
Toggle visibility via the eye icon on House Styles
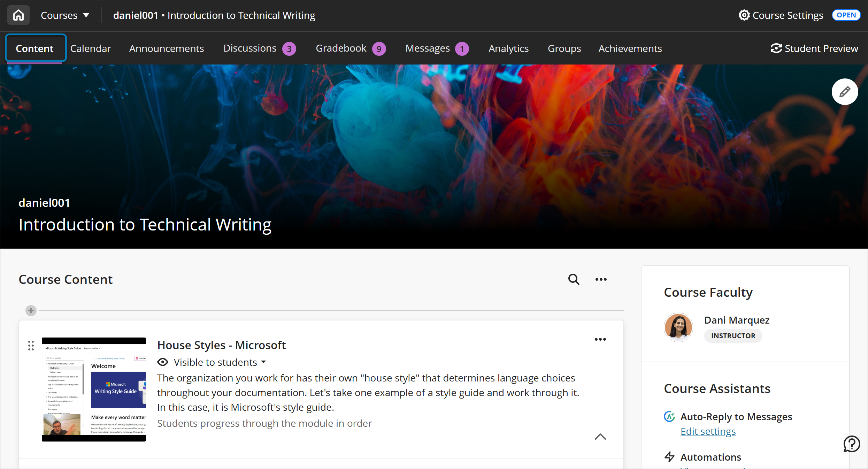162,362
